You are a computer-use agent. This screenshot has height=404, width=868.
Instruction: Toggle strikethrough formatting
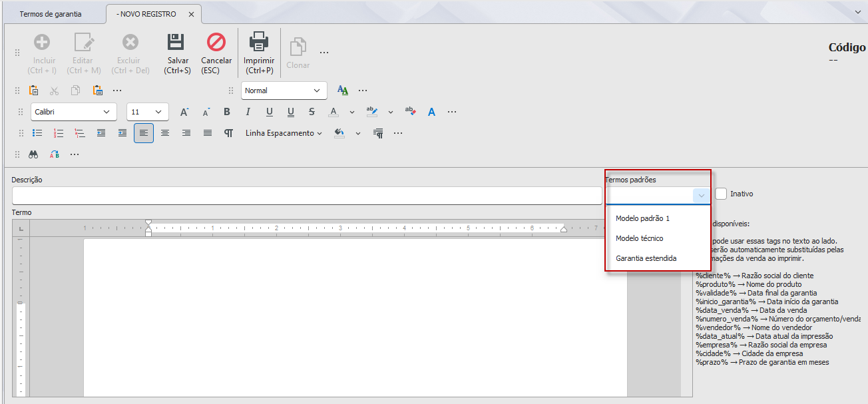click(312, 112)
